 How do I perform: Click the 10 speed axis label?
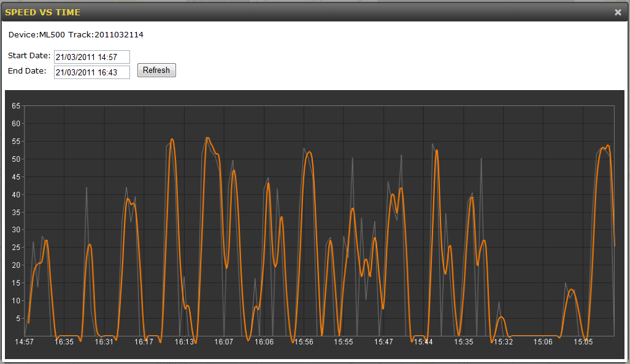click(x=16, y=301)
